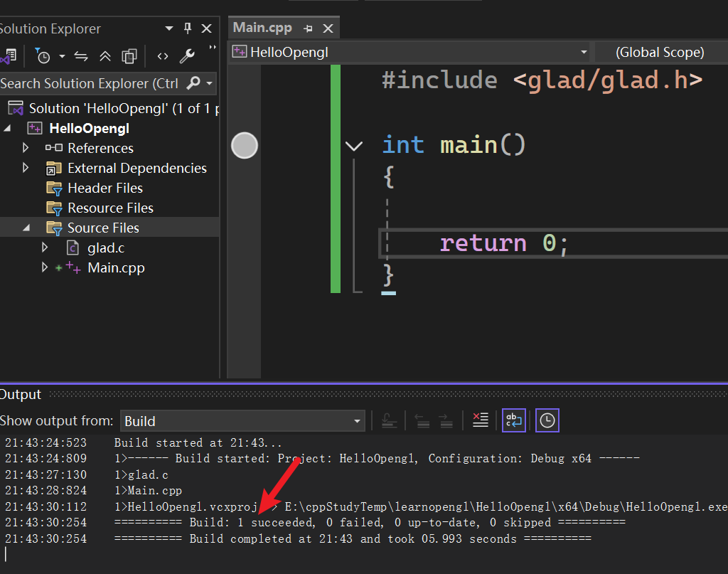This screenshot has width=728, height=574.
Task: Open Properties wrench icon in Solution Explorer
Action: point(187,56)
